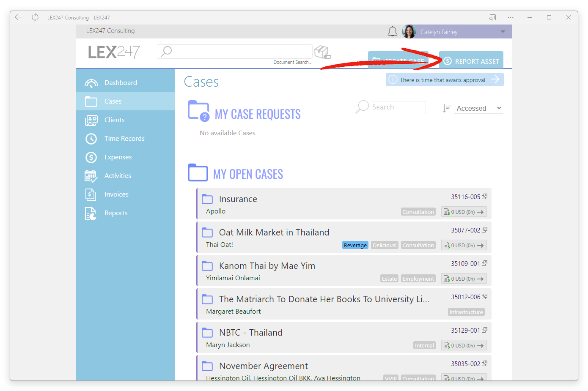Screen dimensions: 588x391
Task: Click the cases search magnifier icon
Action: [x=362, y=107]
